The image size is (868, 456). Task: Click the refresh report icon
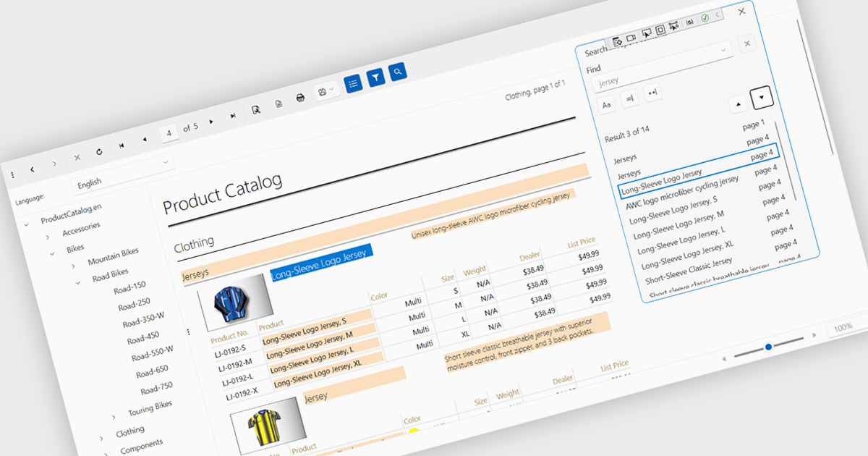[x=99, y=151]
